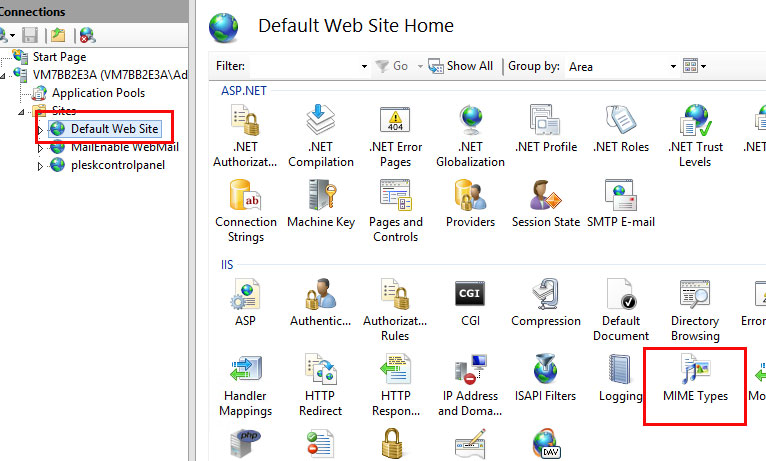Click the Show All button

(460, 66)
